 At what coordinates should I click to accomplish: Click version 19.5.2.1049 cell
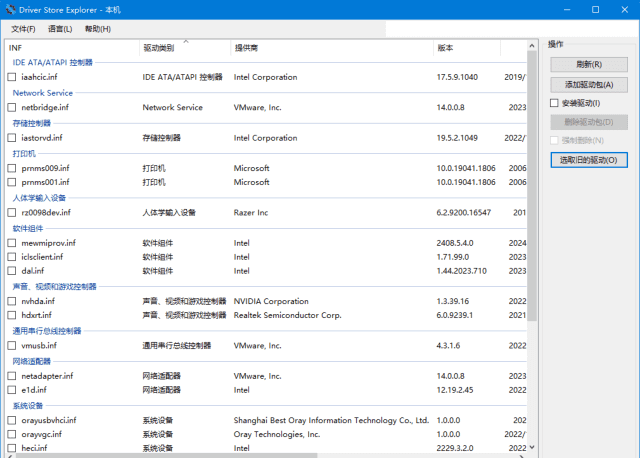pyautogui.click(x=457, y=138)
